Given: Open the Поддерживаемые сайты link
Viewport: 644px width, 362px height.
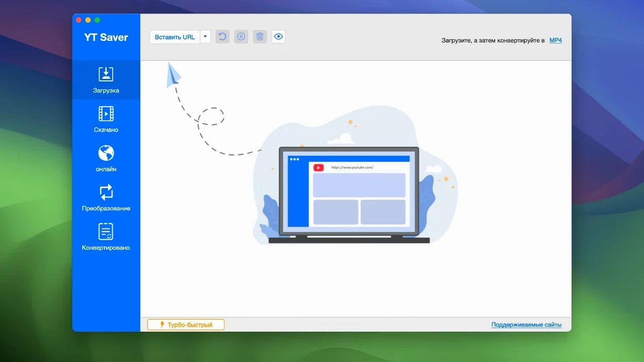Looking at the screenshot, I should coord(526,325).
